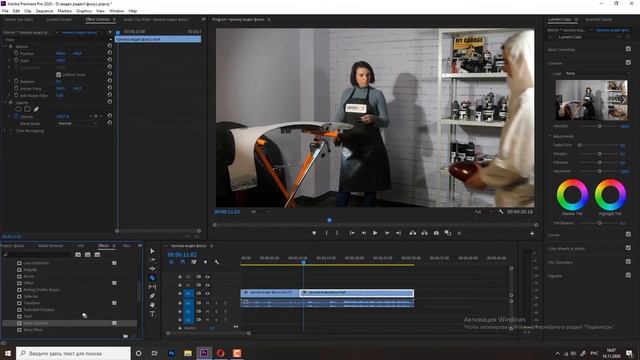Collapse the Opacity effect group

pyautogui.click(x=5, y=102)
